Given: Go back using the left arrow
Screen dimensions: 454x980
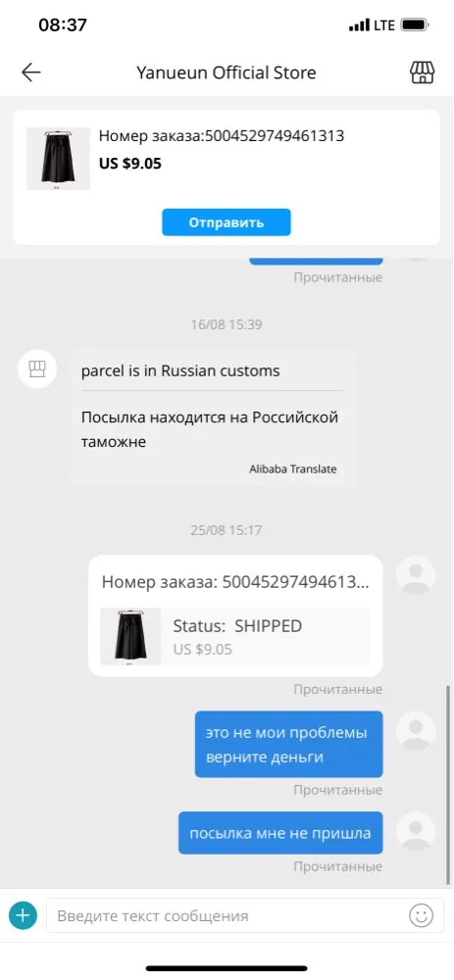Looking at the screenshot, I should (x=30, y=73).
